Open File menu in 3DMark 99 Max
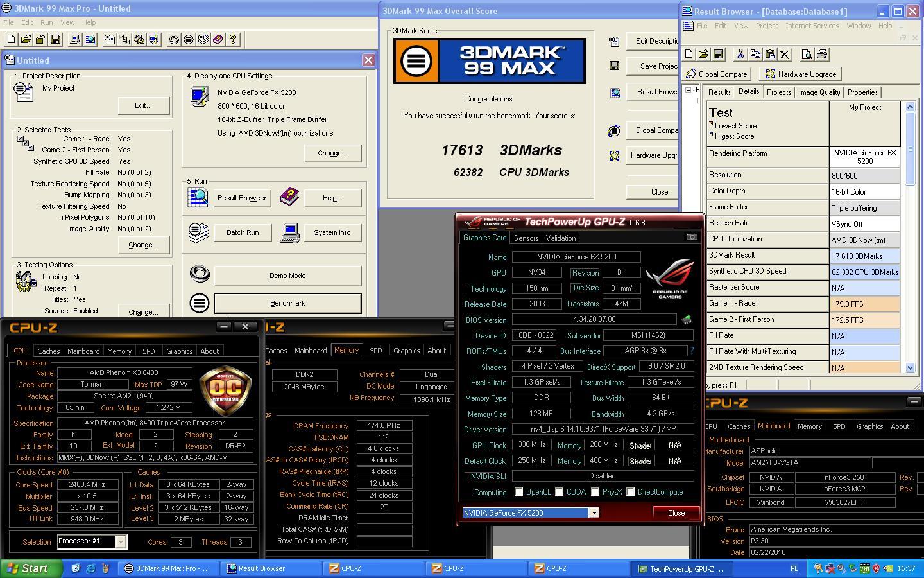The image size is (924, 578). pyautogui.click(x=8, y=22)
